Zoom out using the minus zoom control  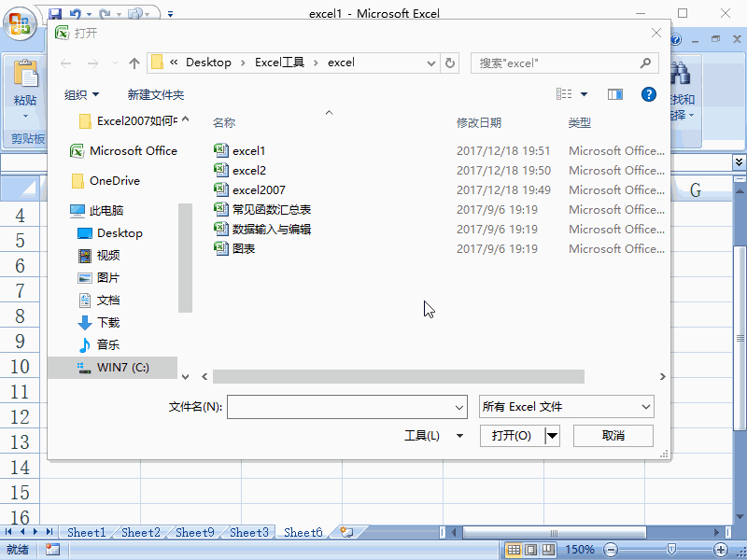[x=611, y=549]
